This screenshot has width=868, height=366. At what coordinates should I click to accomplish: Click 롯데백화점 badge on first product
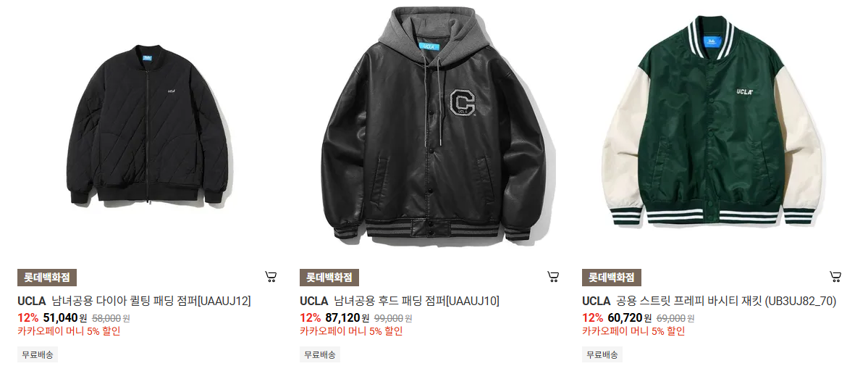pyautogui.click(x=47, y=278)
